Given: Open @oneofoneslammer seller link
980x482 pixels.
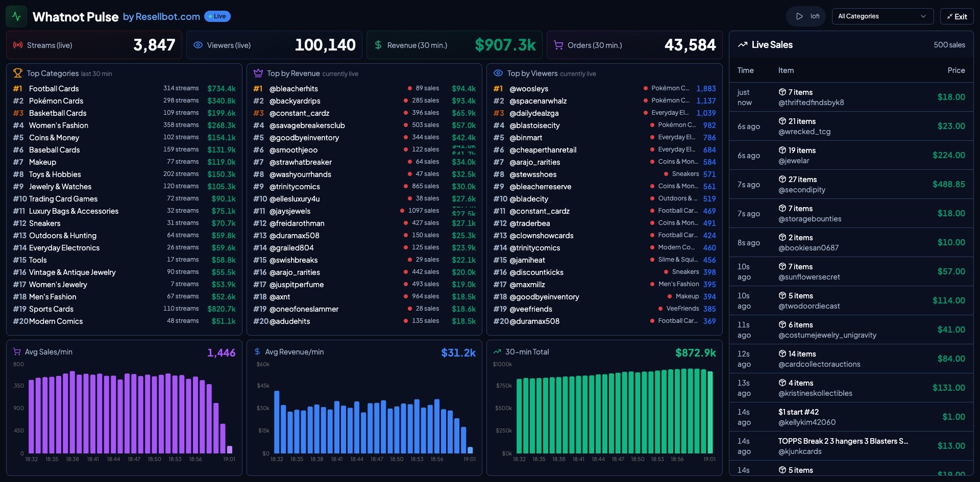Looking at the screenshot, I should point(304,309).
